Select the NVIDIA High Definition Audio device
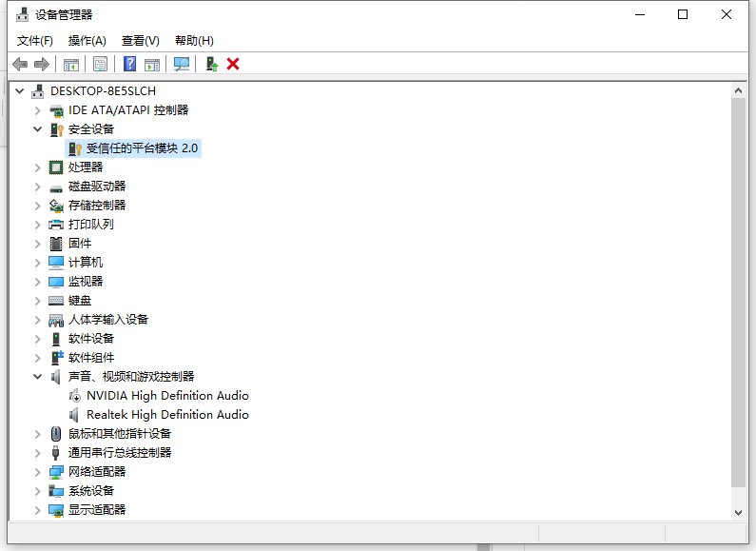 point(167,396)
